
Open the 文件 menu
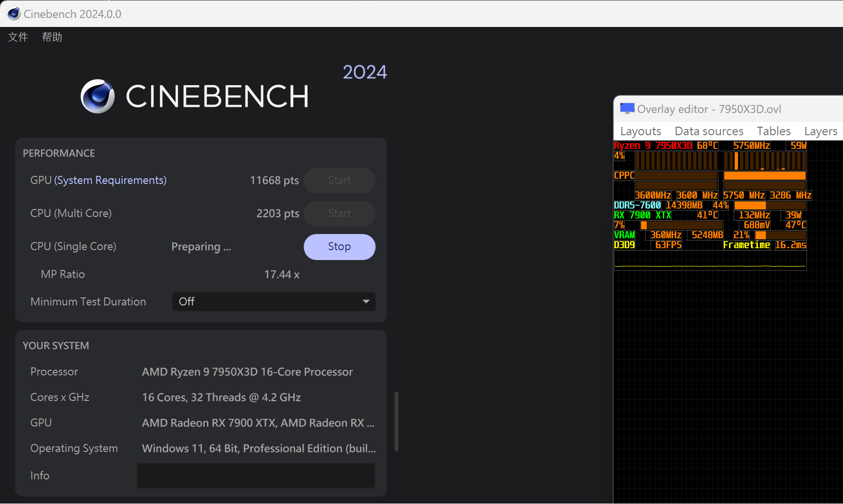[x=18, y=37]
